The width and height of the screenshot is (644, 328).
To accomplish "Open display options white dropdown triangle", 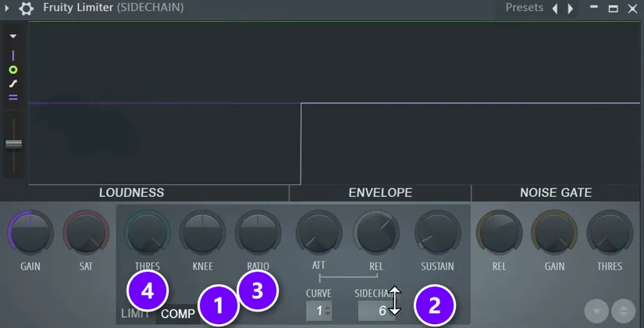I will pos(13,36).
